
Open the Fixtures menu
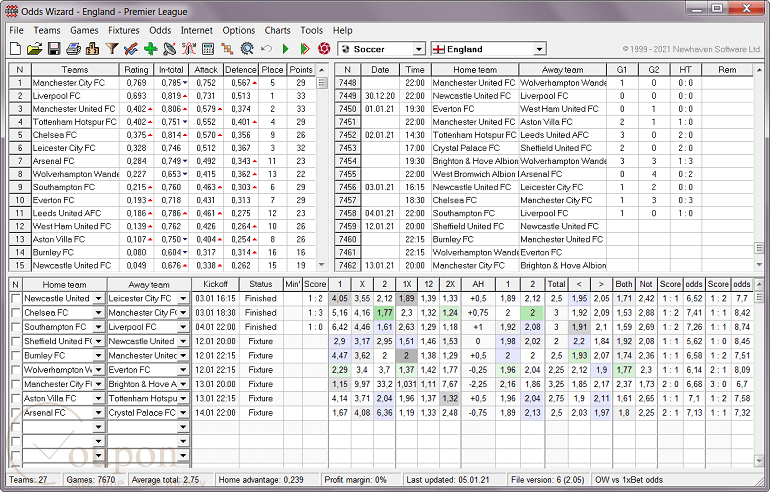(124, 30)
